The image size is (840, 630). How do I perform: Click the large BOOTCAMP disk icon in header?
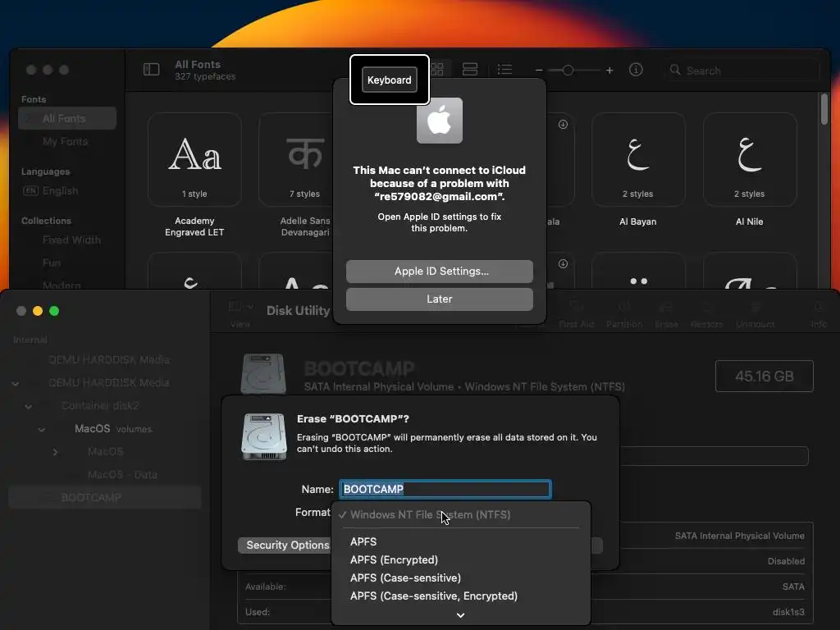tap(263, 373)
